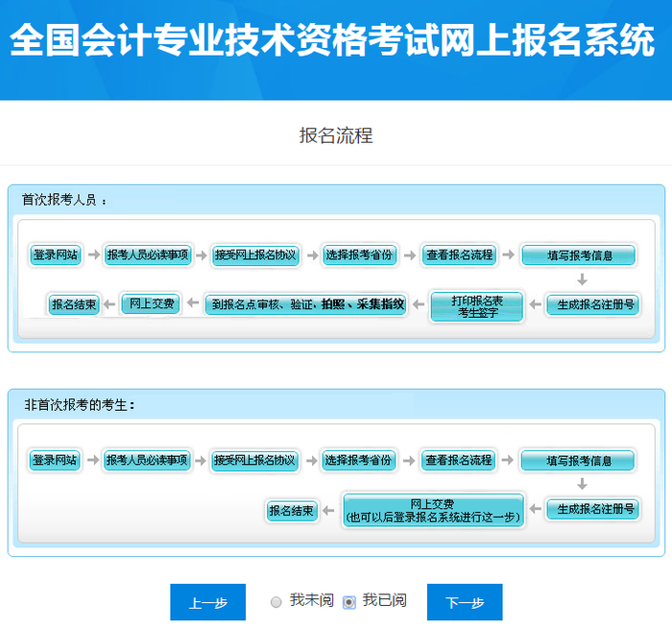Click 报考人员必读事项 in 首次报考人员 flow

(x=148, y=255)
